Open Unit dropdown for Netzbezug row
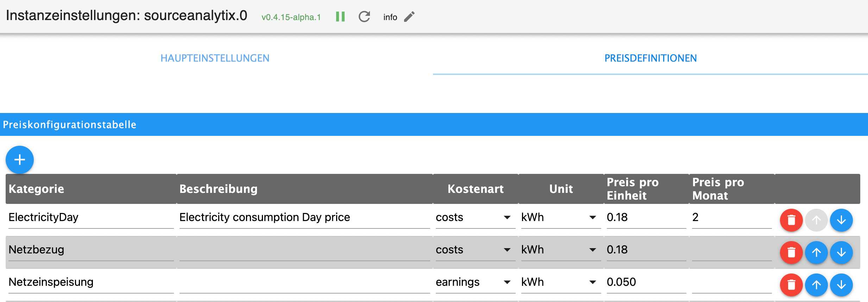 tap(560, 250)
